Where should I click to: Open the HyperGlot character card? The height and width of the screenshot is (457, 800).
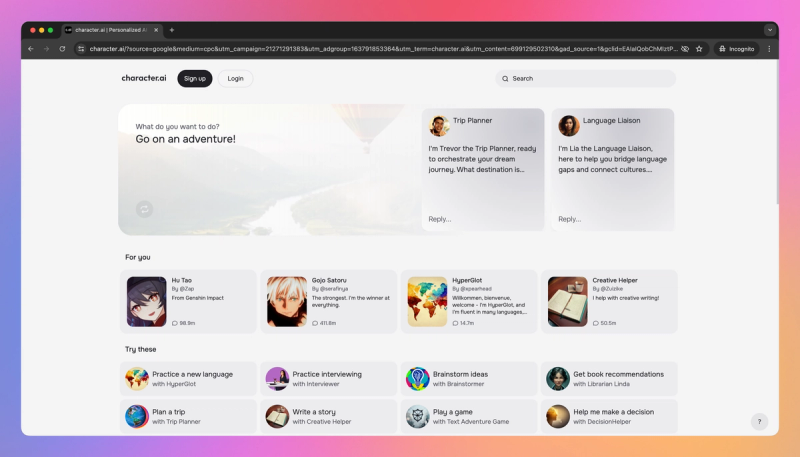click(x=469, y=301)
